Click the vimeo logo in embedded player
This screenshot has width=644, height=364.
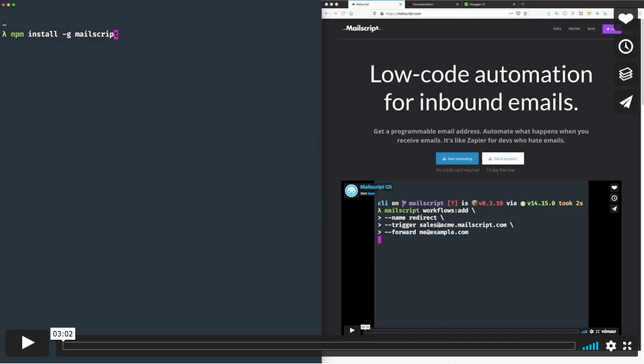coord(609,331)
